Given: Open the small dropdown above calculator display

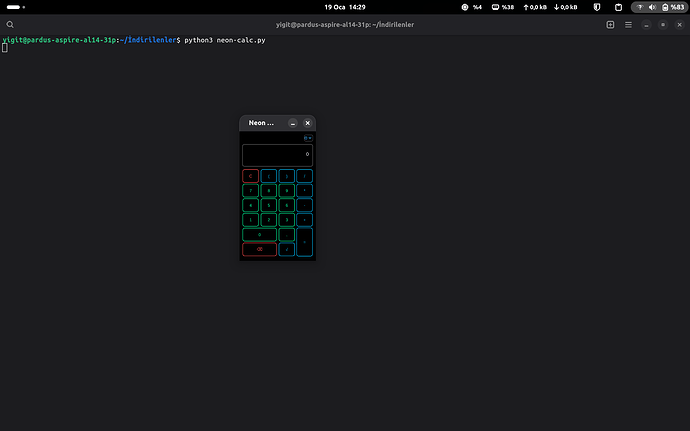Looking at the screenshot, I should point(308,138).
